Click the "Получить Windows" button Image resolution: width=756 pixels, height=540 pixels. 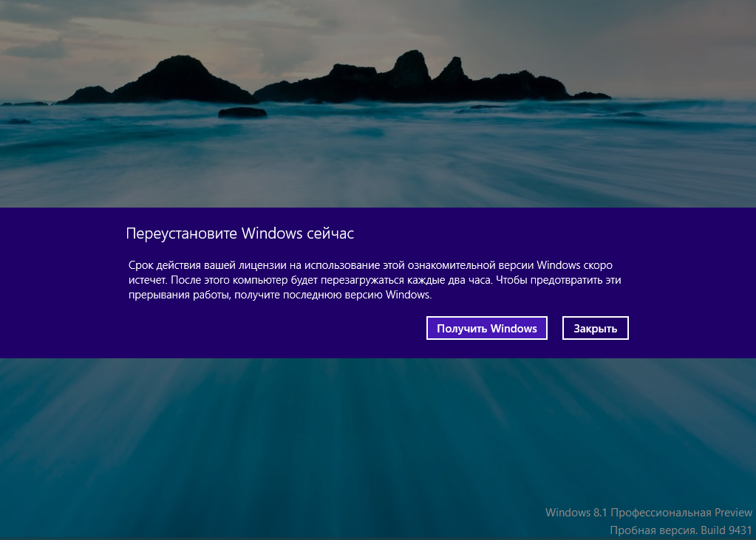tap(486, 328)
